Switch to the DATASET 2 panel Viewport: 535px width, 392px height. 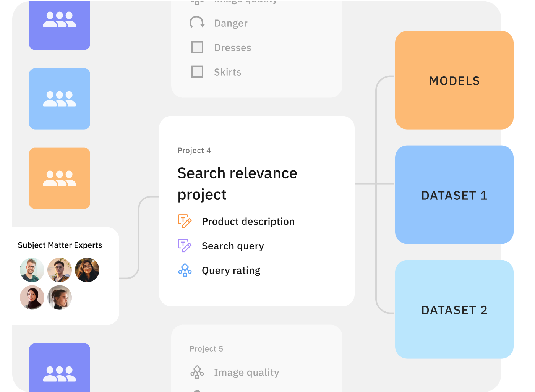[454, 310]
